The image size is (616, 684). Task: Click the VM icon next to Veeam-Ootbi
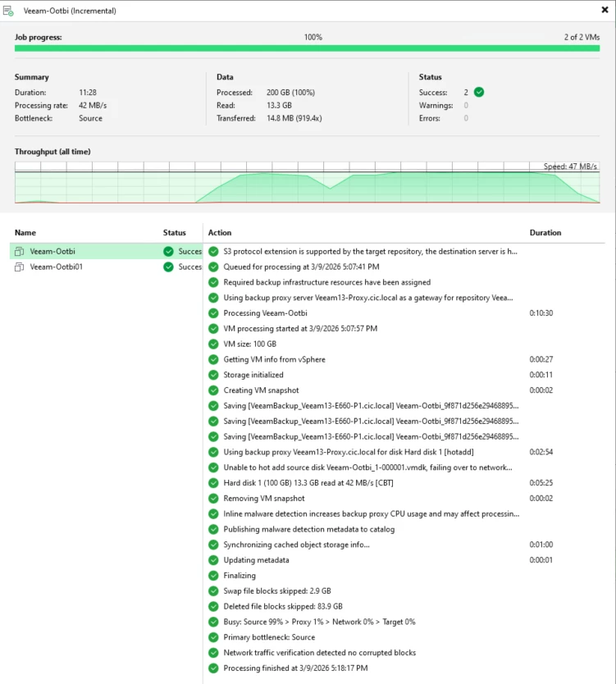coord(19,251)
